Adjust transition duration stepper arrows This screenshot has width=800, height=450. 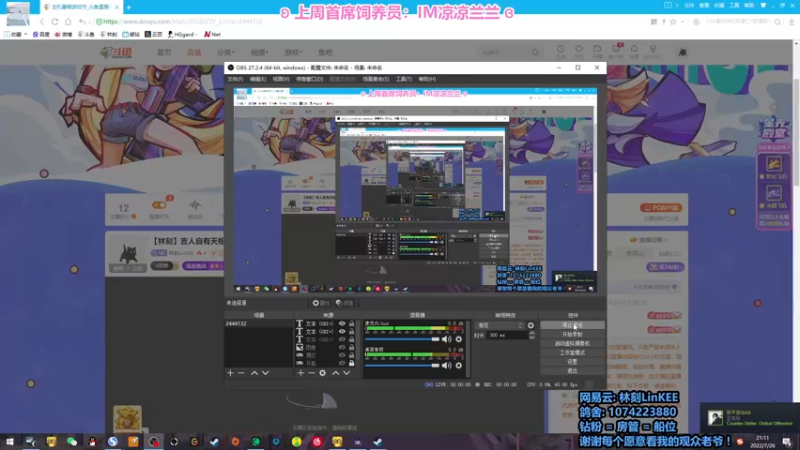click(x=532, y=335)
